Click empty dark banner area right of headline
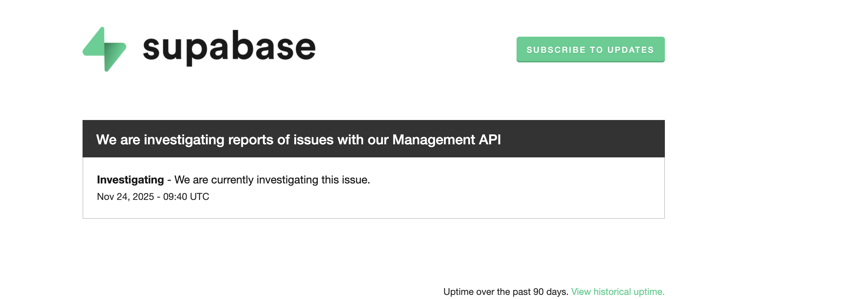Screen dimensions: 868x299 [x=582, y=139]
